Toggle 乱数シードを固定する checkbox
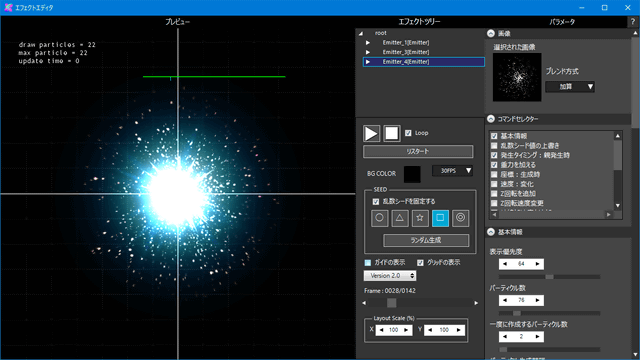 pos(376,202)
